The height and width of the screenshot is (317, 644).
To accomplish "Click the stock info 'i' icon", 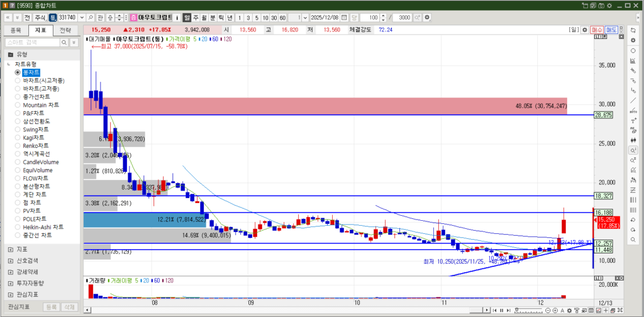I will (x=177, y=18).
